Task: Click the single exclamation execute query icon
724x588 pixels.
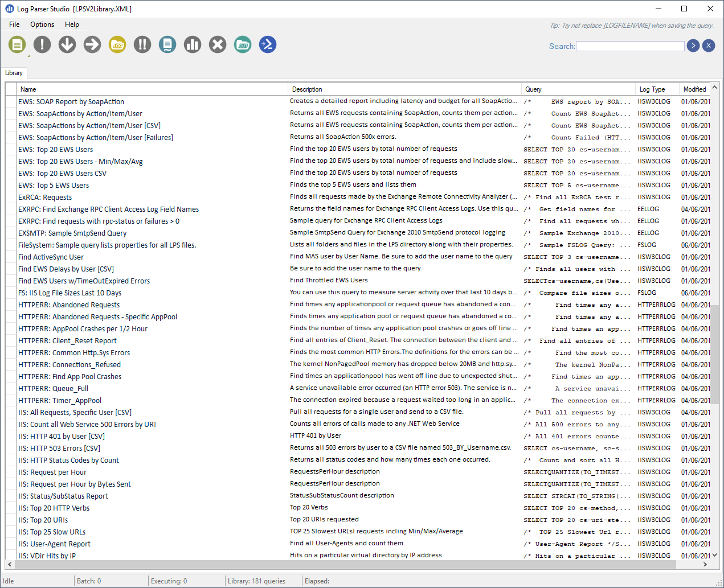Action: 42,44
